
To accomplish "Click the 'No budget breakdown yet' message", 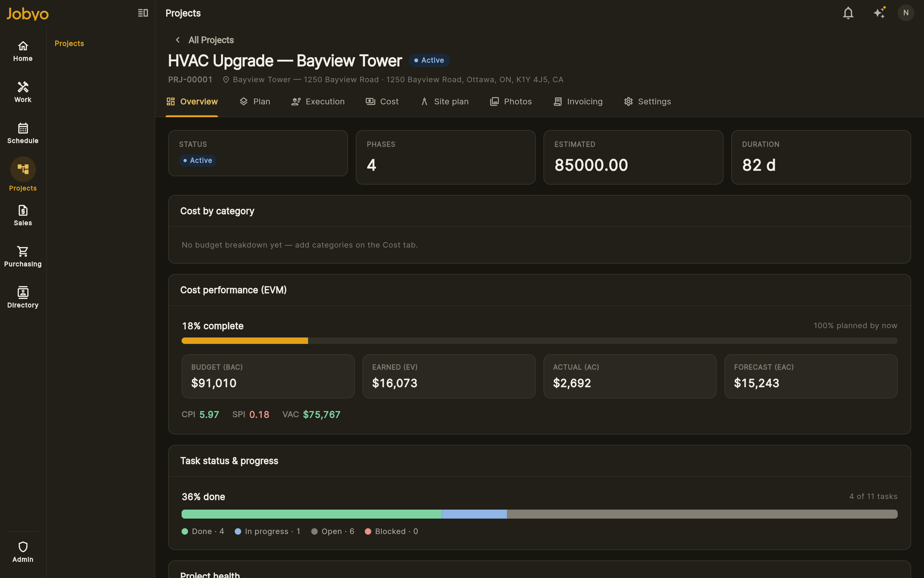I will [x=300, y=245].
